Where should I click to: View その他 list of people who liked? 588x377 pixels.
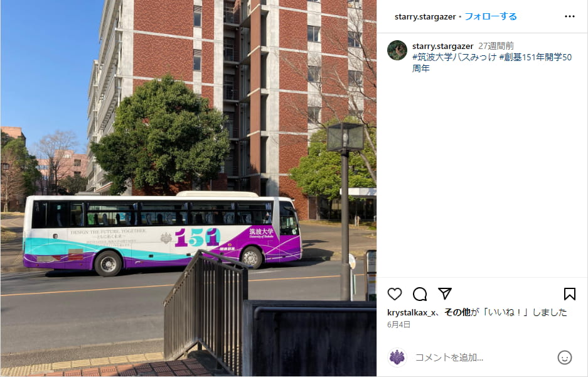click(x=457, y=312)
